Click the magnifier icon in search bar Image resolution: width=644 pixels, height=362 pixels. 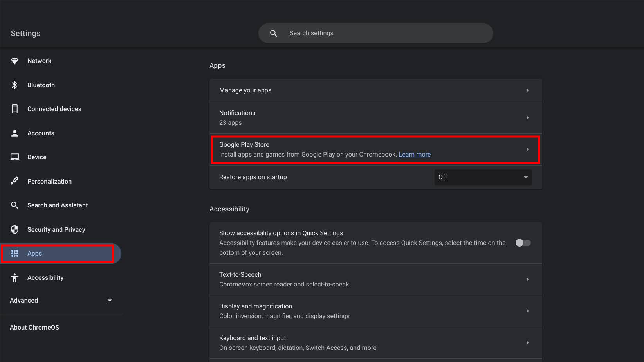click(274, 33)
